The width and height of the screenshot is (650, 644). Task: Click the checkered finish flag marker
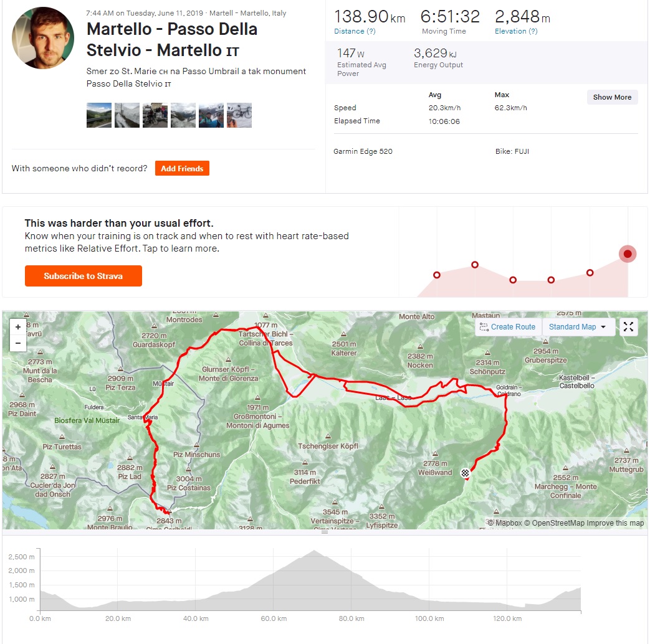point(465,473)
